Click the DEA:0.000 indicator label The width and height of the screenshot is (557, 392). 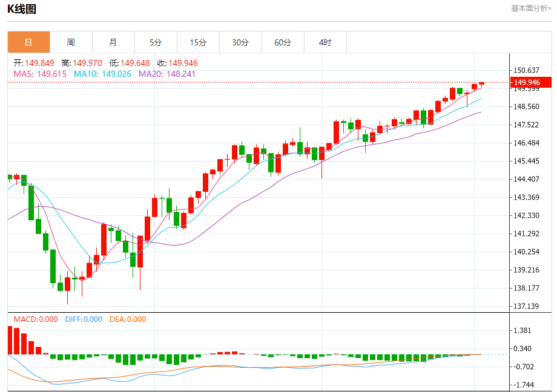[128, 319]
